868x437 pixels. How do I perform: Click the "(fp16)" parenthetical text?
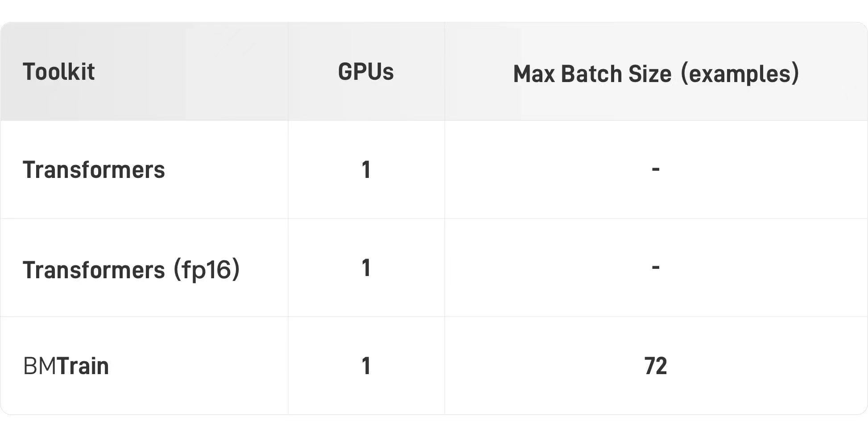point(207,269)
